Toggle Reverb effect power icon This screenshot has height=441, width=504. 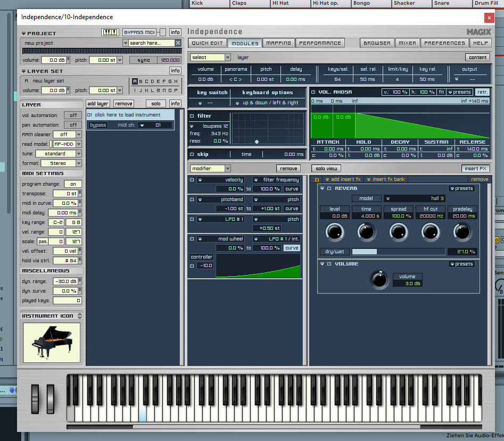[x=329, y=188]
